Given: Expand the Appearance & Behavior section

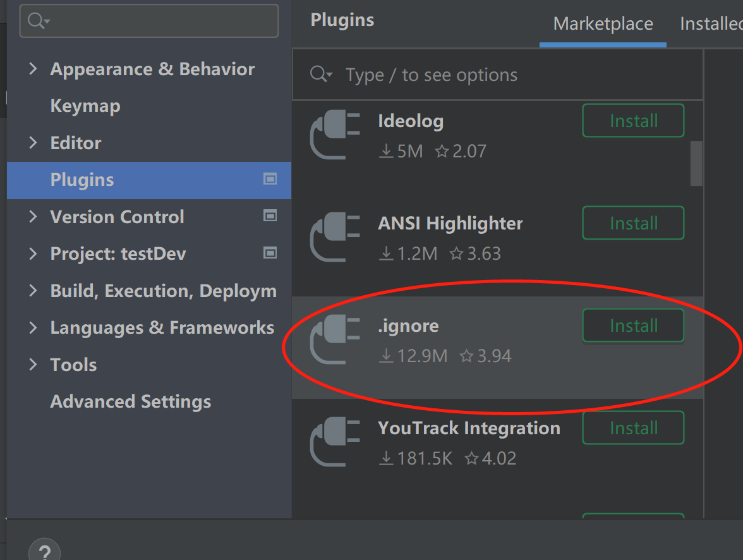Looking at the screenshot, I should tap(33, 69).
